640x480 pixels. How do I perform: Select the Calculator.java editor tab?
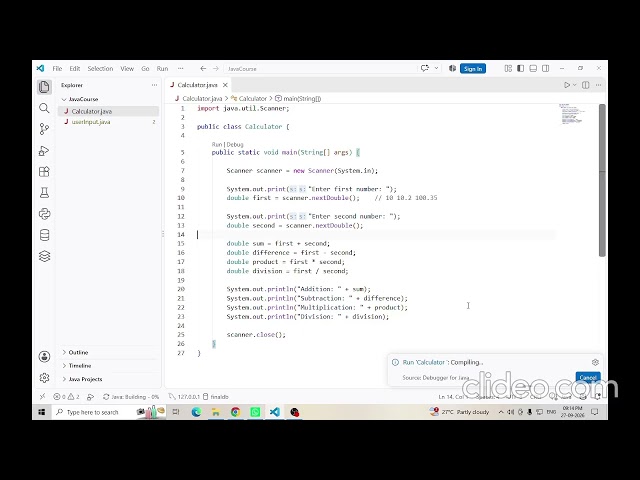click(x=198, y=85)
